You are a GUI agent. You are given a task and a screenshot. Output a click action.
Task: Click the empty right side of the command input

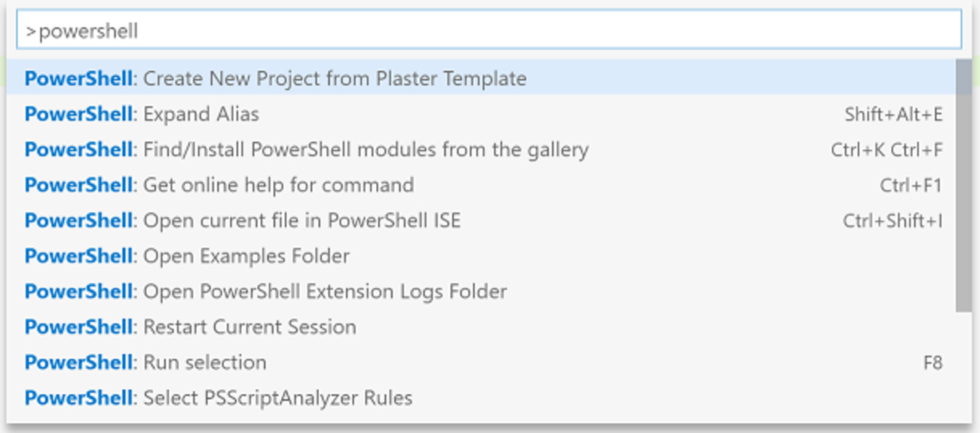pyautogui.click(x=603, y=31)
